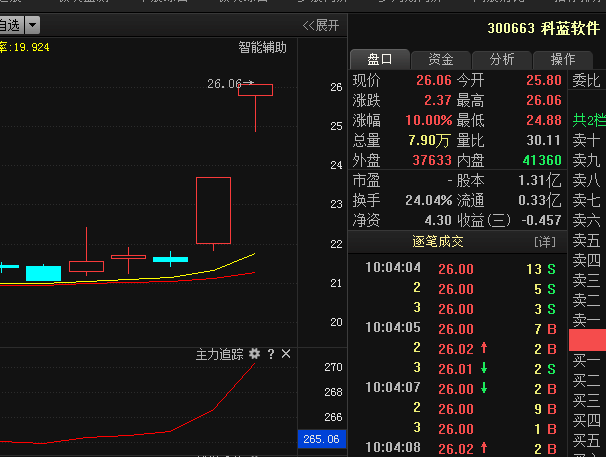Viewport: 606px width, 457px height.
Task: Click the blue 265.06 indicator value label
Action: click(322, 439)
